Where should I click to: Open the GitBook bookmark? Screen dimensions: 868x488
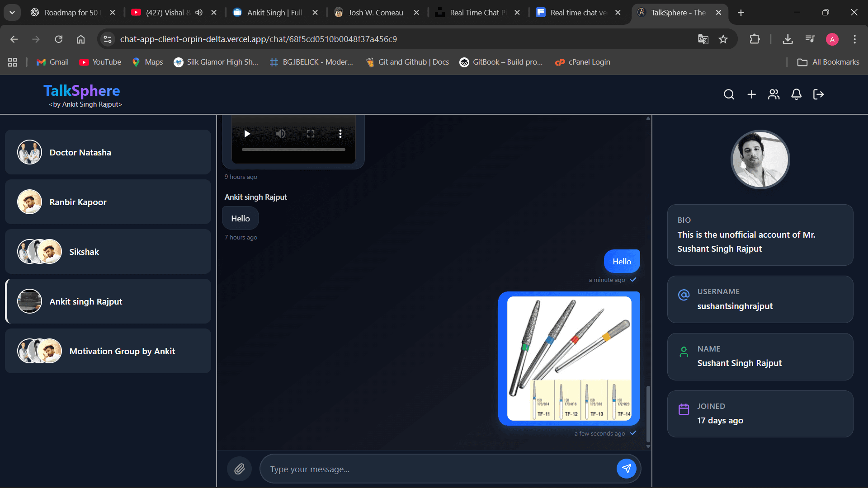point(501,62)
